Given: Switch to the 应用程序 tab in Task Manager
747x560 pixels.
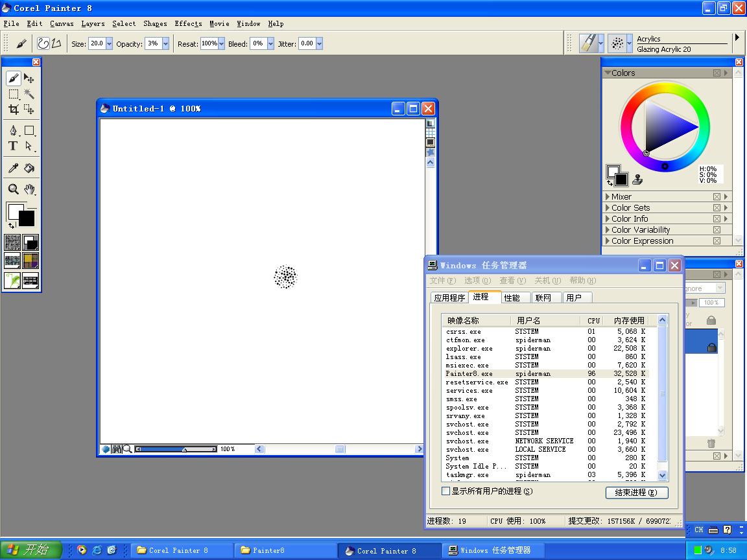Looking at the screenshot, I should [x=449, y=297].
